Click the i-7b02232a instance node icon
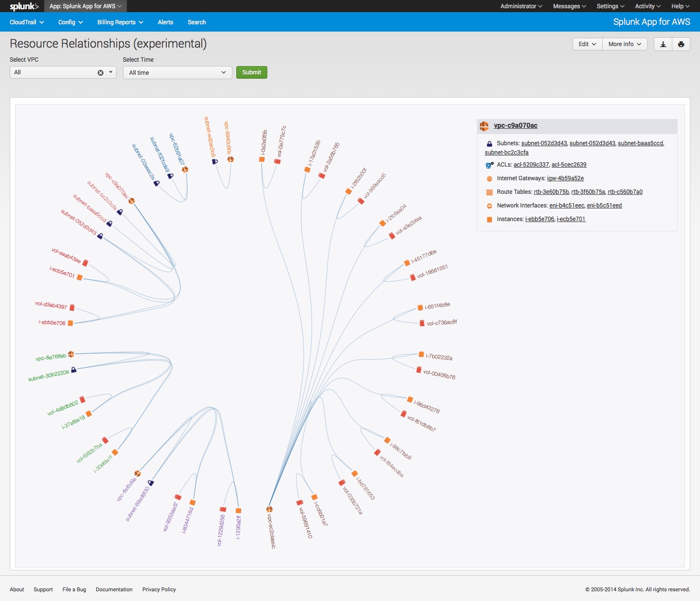This screenshot has height=601, width=700. pyautogui.click(x=421, y=354)
